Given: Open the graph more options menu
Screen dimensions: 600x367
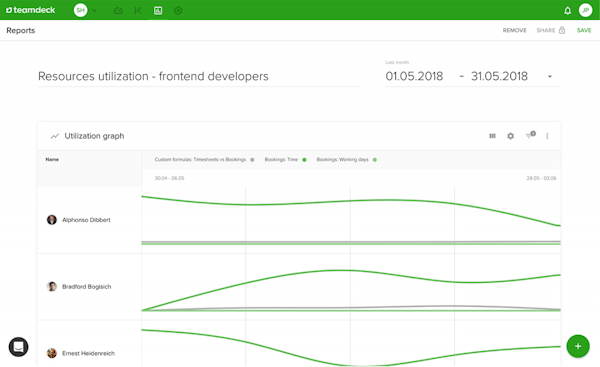Looking at the screenshot, I should click(x=547, y=136).
